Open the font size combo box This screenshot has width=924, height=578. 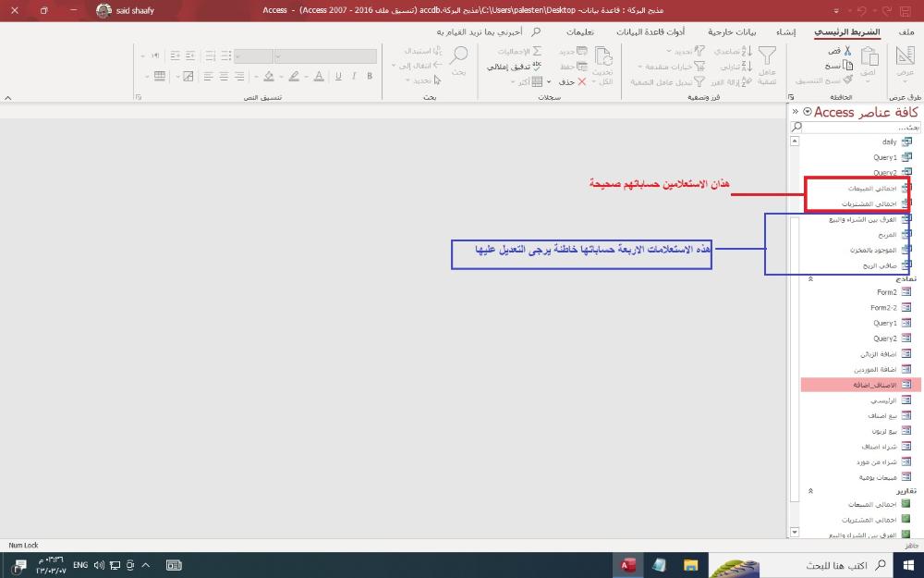(253, 56)
